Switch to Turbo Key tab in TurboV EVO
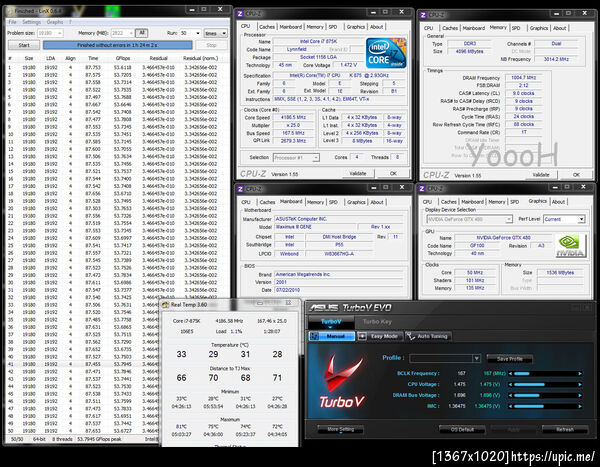Viewport: 600px width, 467px height. [377, 322]
